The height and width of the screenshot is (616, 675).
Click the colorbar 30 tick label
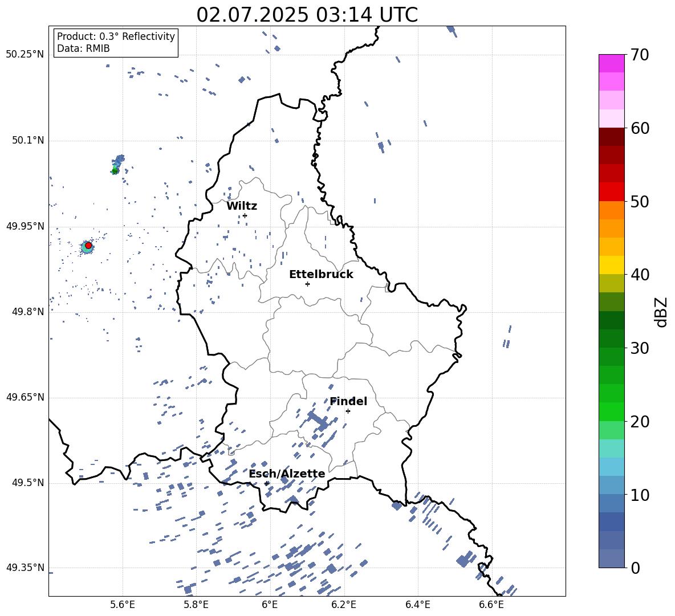pyautogui.click(x=640, y=348)
